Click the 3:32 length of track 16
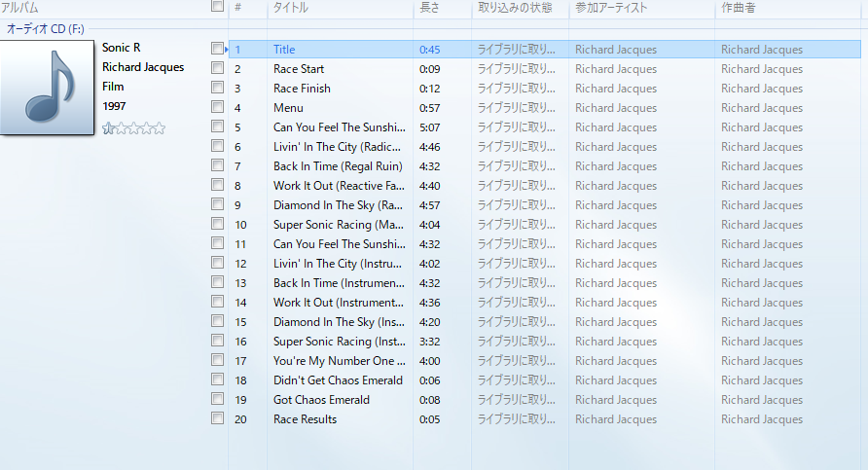Image resolution: width=868 pixels, height=470 pixels. (429, 341)
